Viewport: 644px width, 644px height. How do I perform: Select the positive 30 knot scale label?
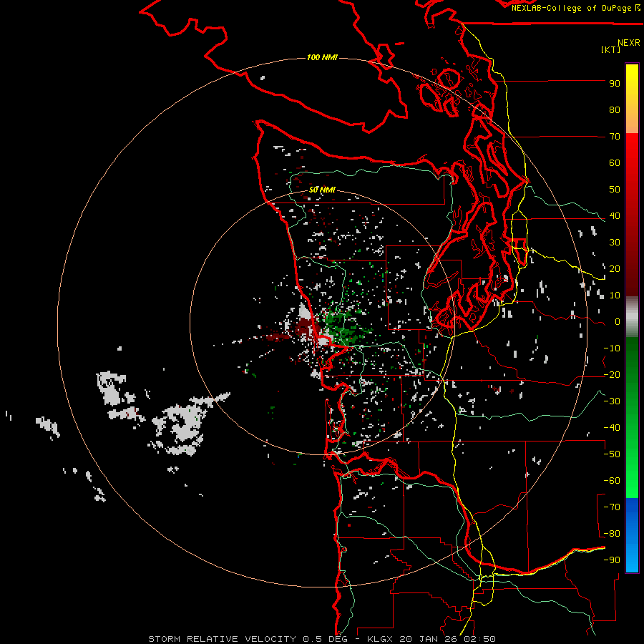click(615, 243)
